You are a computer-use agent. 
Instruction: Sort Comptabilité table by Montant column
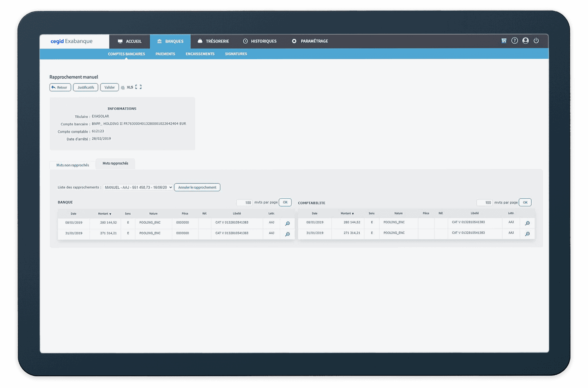[347, 213]
